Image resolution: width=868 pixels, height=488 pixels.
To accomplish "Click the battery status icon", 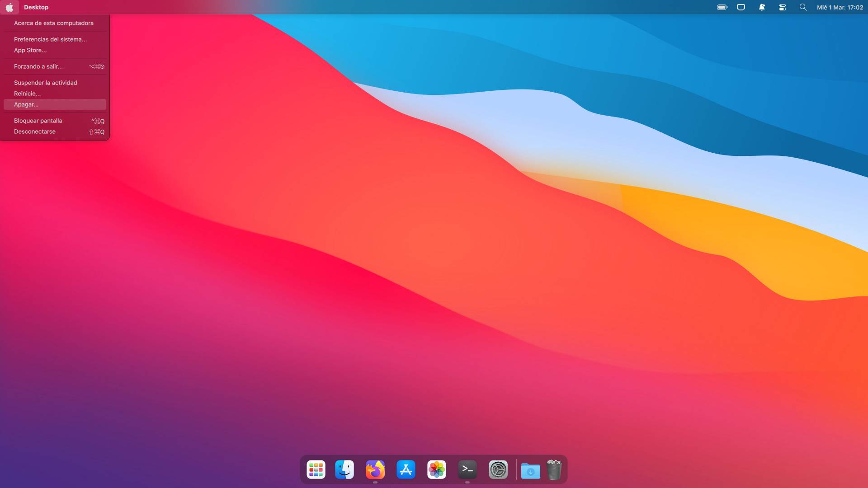I will pos(722,7).
